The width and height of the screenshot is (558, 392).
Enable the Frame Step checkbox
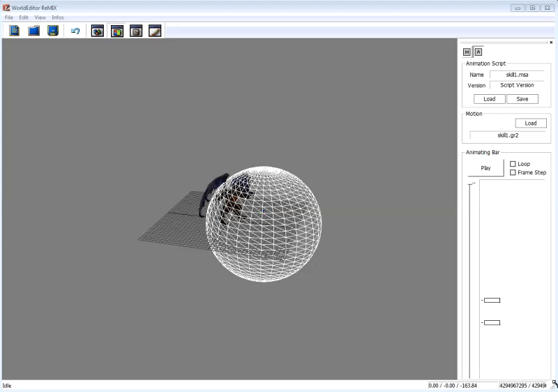pyautogui.click(x=513, y=172)
